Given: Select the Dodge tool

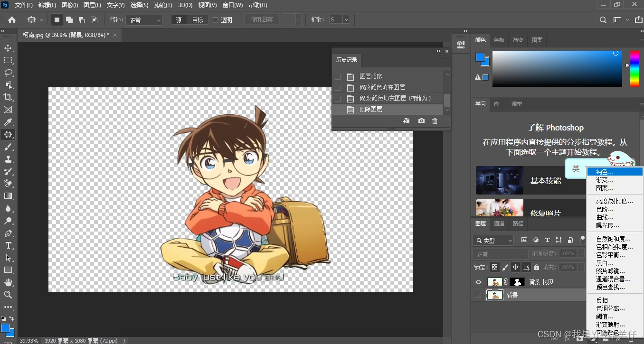Looking at the screenshot, I should point(8,221).
